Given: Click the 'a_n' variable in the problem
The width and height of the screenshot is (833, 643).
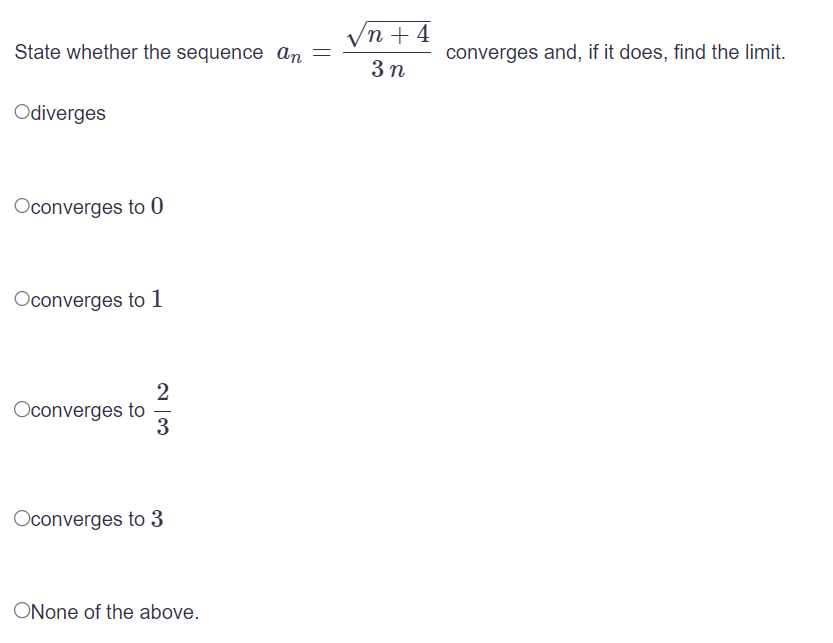Looking at the screenshot, I should 287,53.
